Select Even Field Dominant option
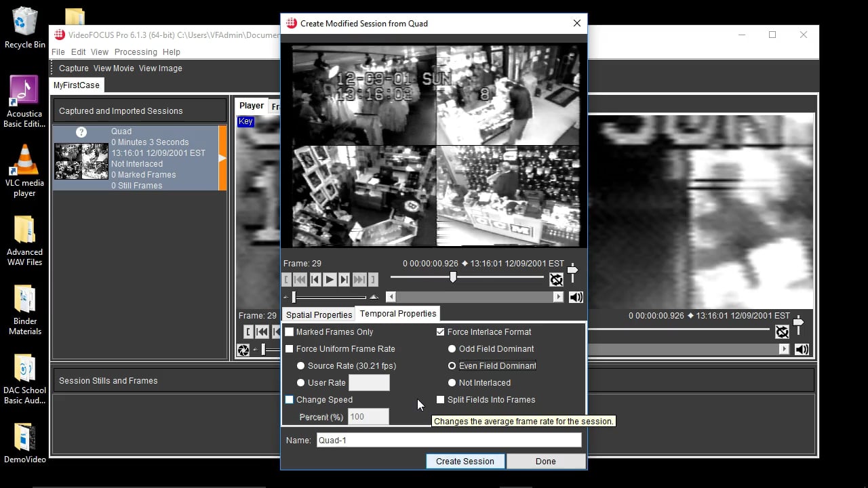Image resolution: width=868 pixels, height=488 pixels. pos(452,366)
